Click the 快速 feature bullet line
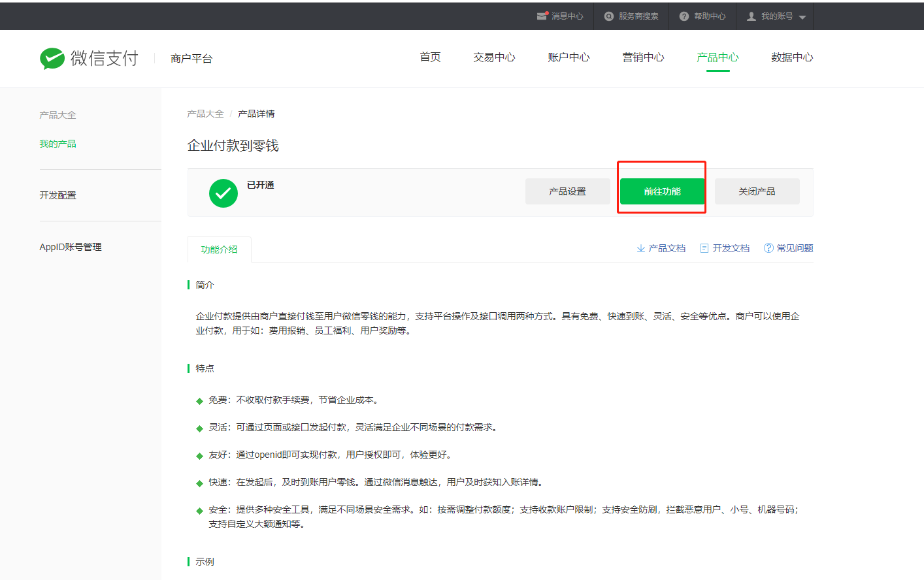 click(x=377, y=482)
